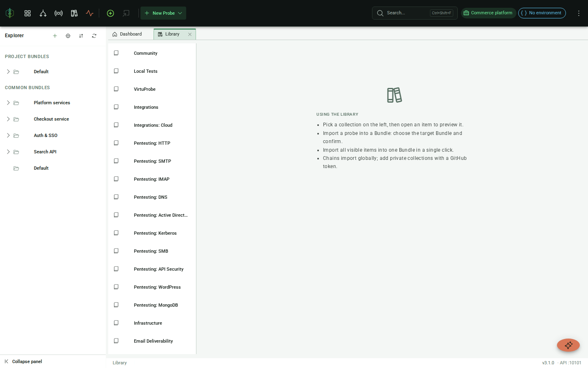Open the library books icon in top bar
Viewport: 588px width, 368px height.
point(74,13)
